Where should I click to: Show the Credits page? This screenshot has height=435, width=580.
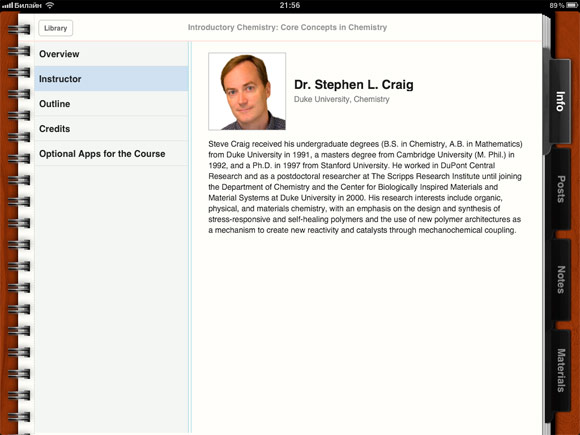coord(111,129)
